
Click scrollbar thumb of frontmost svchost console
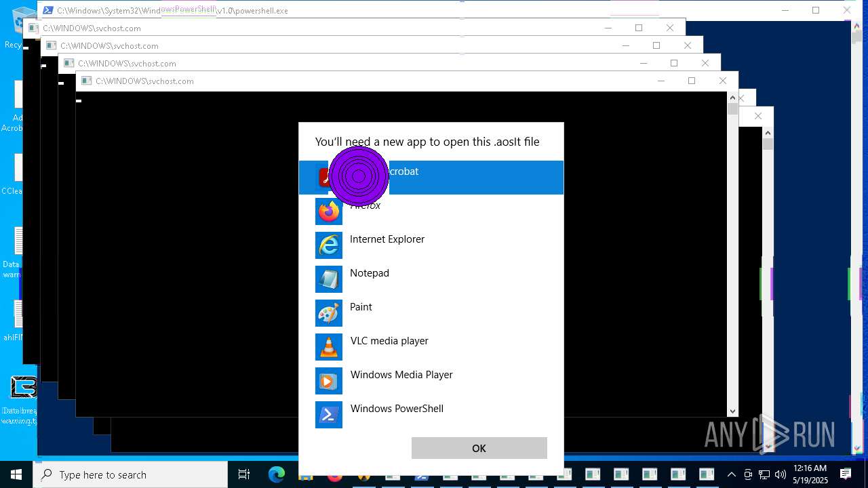(x=732, y=108)
